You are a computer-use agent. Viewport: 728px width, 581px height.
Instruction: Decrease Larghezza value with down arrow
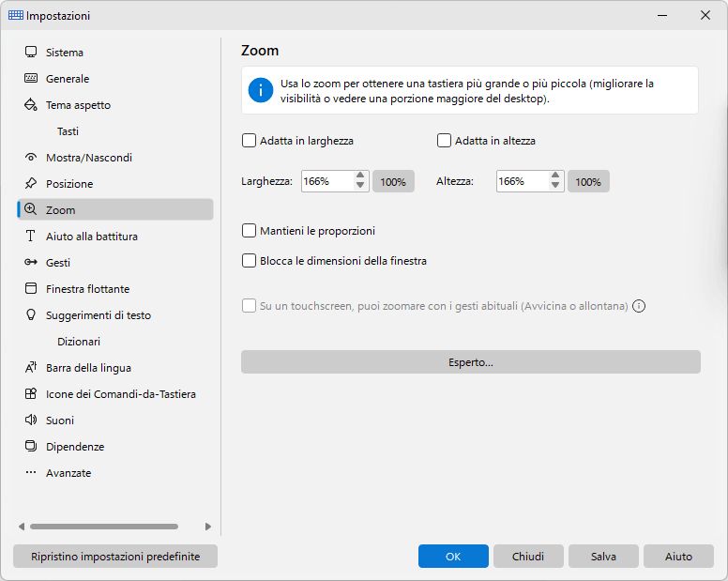coord(360,186)
